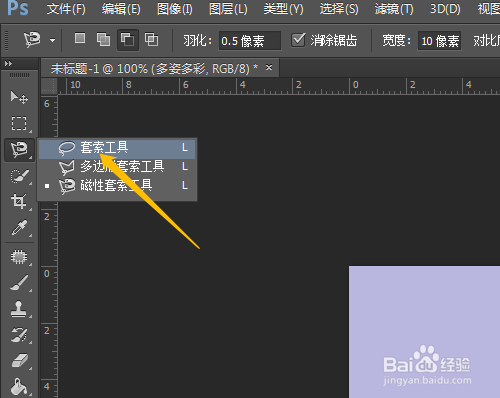Viewport: 500px width, 398px height.
Task: Click the Ps application logo
Action: click(x=18, y=8)
